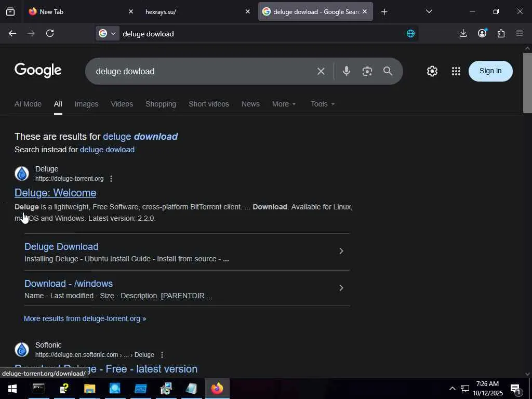Search by image with Google Lens
Screen dimensions: 532x399
[x=367, y=71]
